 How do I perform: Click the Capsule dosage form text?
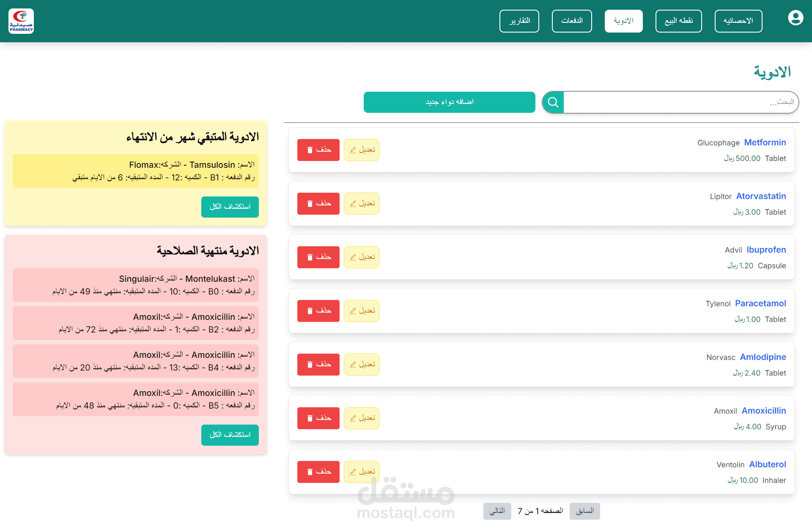coord(772,266)
